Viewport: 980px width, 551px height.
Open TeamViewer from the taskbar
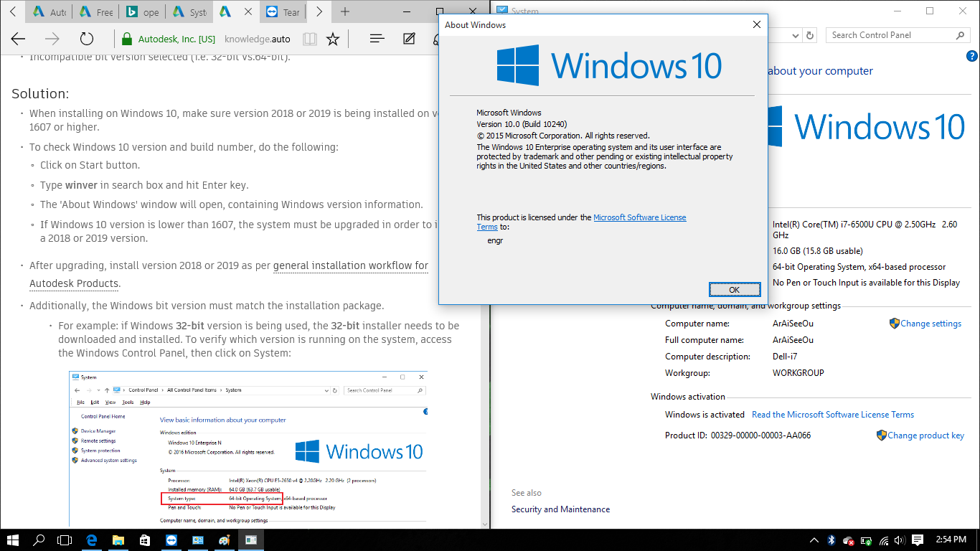tap(171, 540)
